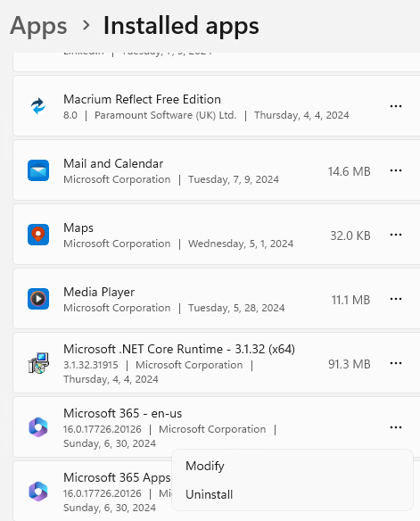Open the three-dot menu for Maps
Viewport: 420px width, 521px height.
pyautogui.click(x=396, y=235)
